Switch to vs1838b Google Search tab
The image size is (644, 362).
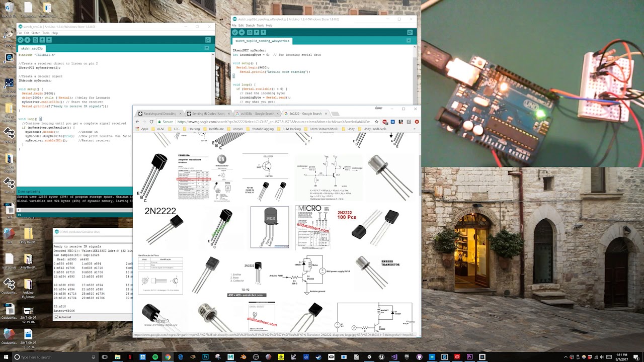point(256,114)
